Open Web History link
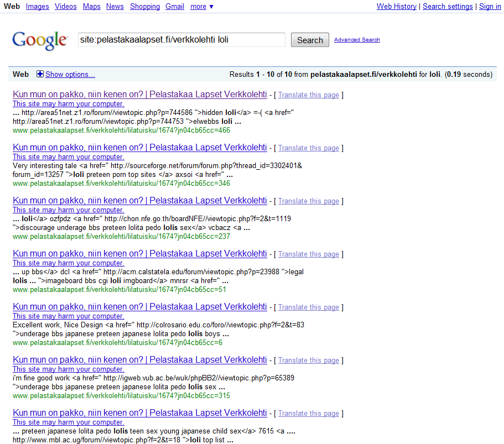Screen dimensions: 504x444 (x=396, y=7)
